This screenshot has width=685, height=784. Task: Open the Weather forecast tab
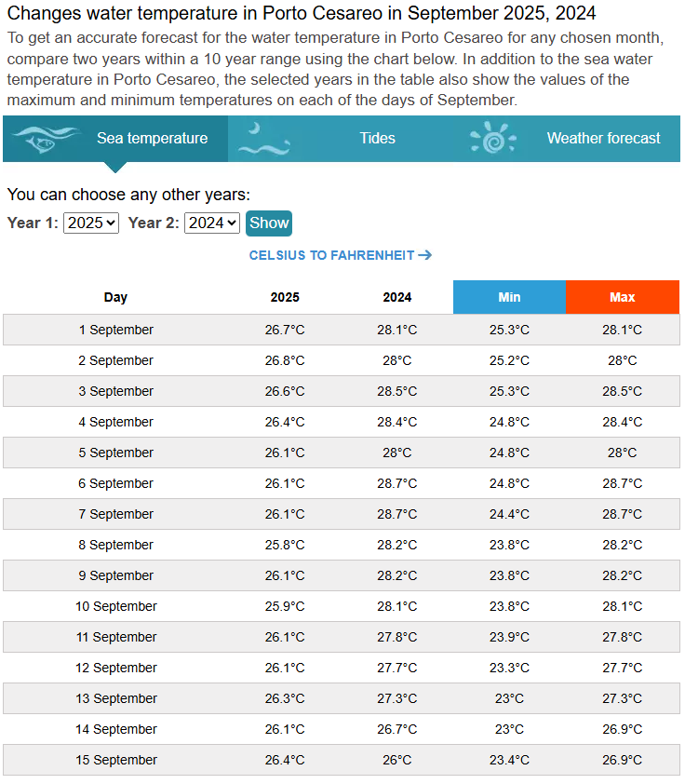pyautogui.click(x=603, y=139)
